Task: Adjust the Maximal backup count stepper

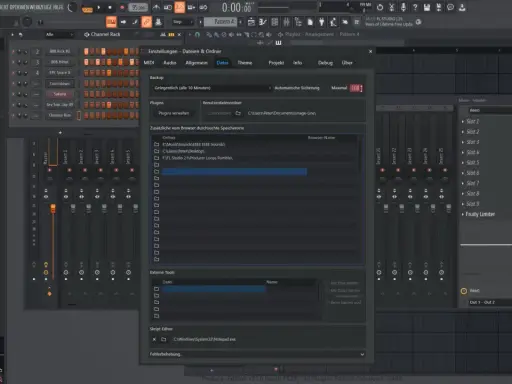Action: click(356, 88)
